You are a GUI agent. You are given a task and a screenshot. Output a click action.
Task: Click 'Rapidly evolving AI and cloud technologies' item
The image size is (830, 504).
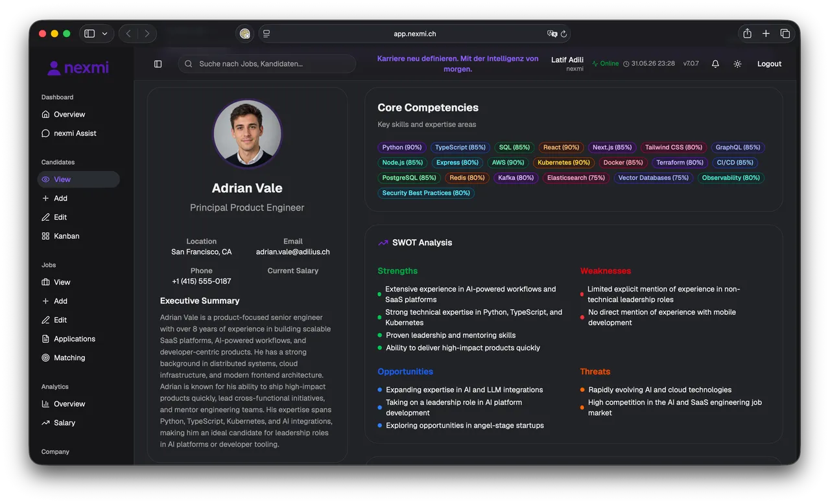coord(659,390)
